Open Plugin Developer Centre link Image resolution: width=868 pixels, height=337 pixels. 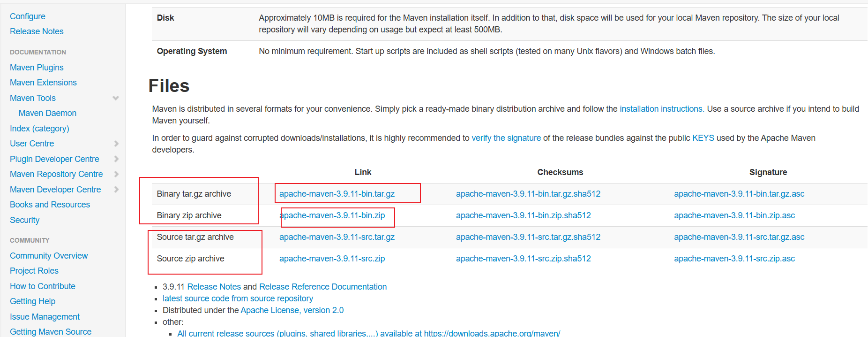click(54, 159)
